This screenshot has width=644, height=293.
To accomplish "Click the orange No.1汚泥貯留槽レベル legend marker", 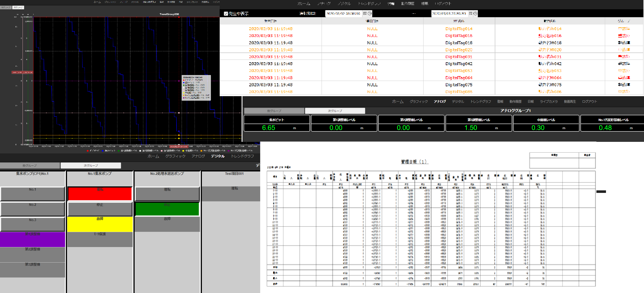I will click(201, 151).
